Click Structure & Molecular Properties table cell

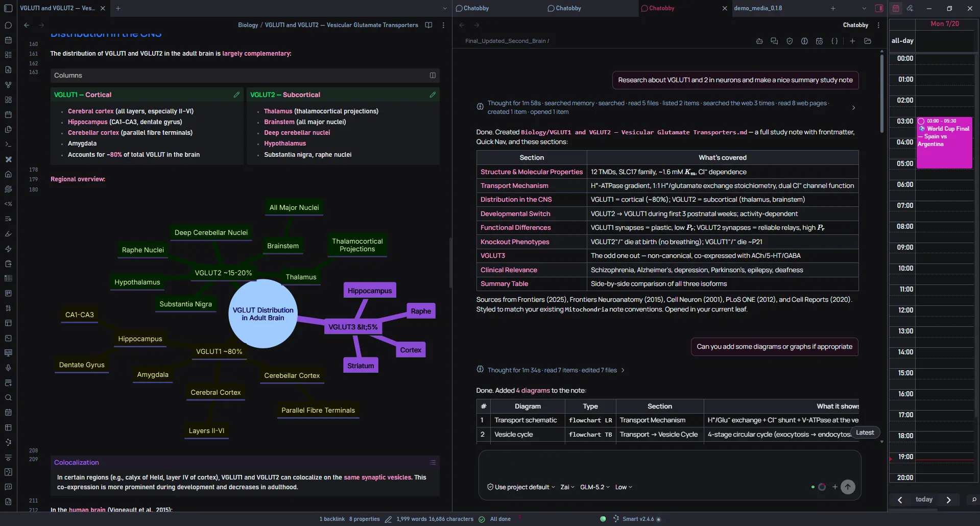[531, 172]
